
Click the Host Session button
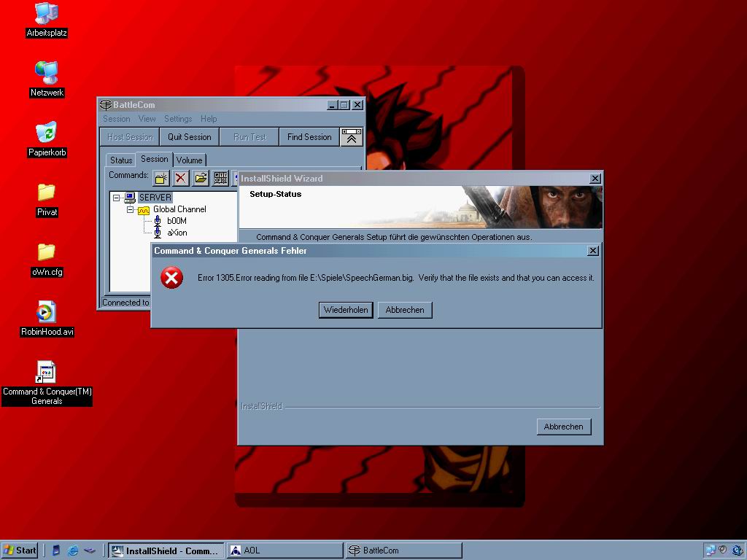click(130, 136)
